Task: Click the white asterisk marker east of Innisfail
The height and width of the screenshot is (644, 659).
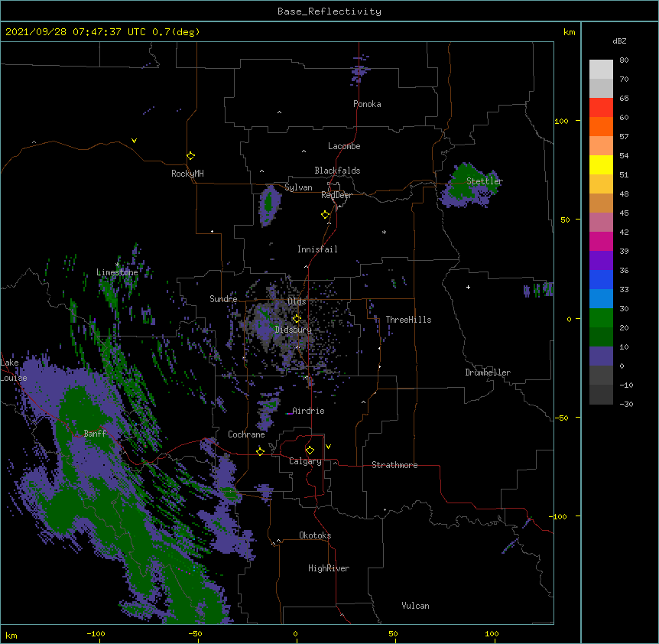Action: tap(384, 232)
